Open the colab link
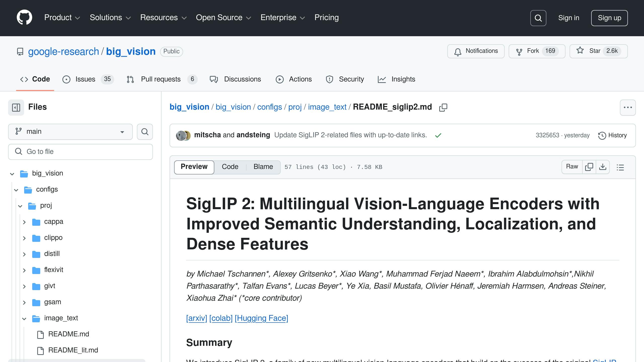Viewport: 644px width, 362px height. pyautogui.click(x=221, y=318)
